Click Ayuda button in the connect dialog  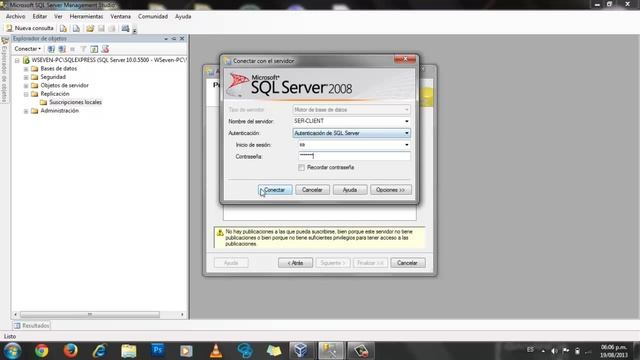350,190
